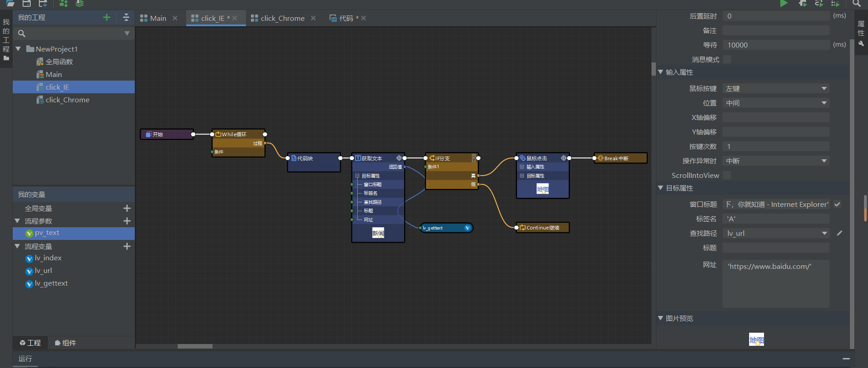Click the save icon in top toolbar

click(x=27, y=3)
